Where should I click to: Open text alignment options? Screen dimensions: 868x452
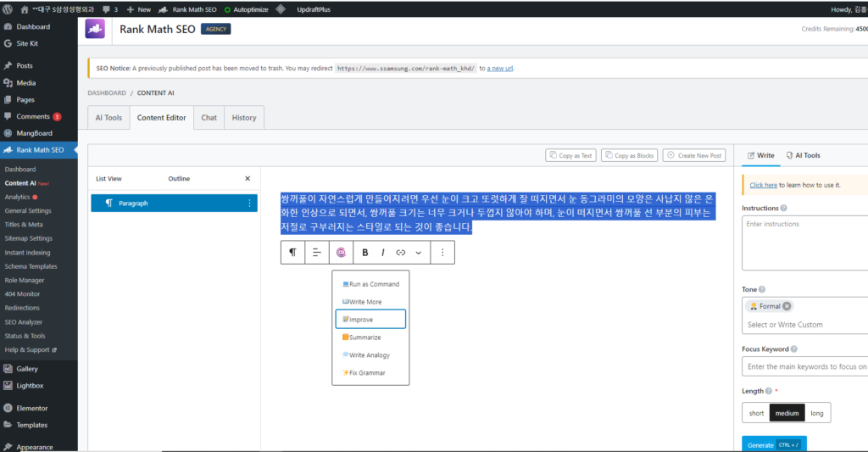(317, 253)
